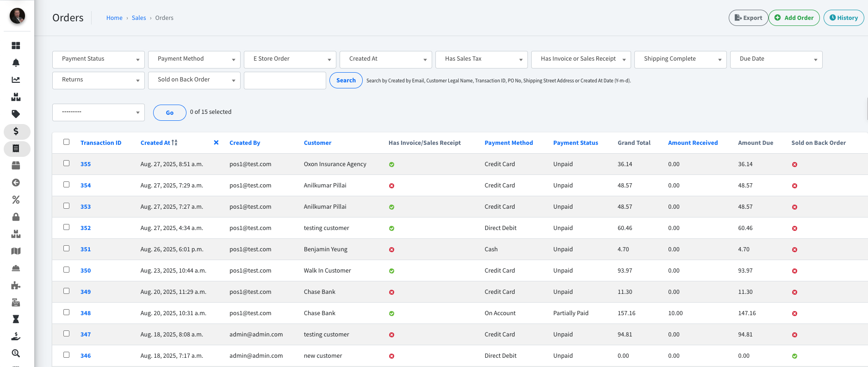868x367 pixels.
Task: Sort by Payment Status column header
Action: click(x=576, y=143)
